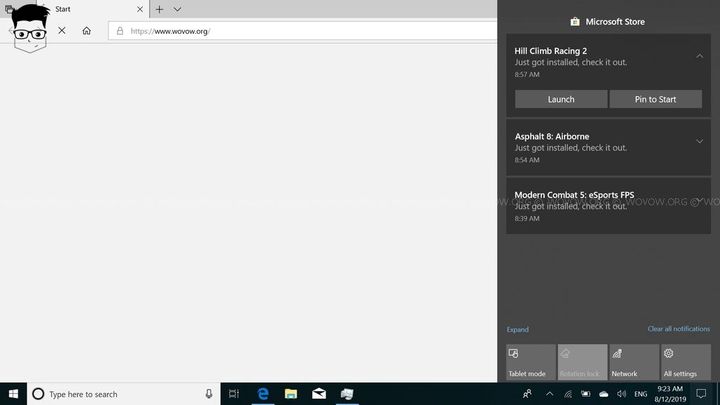Show hidden system tray icons
Viewport: 720px width, 405px height.
coord(549,394)
